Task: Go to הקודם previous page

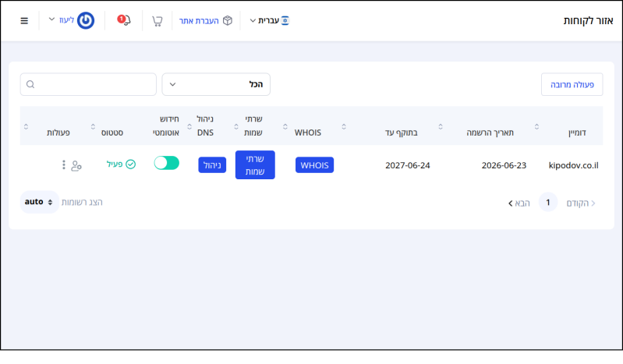Action: pos(580,203)
